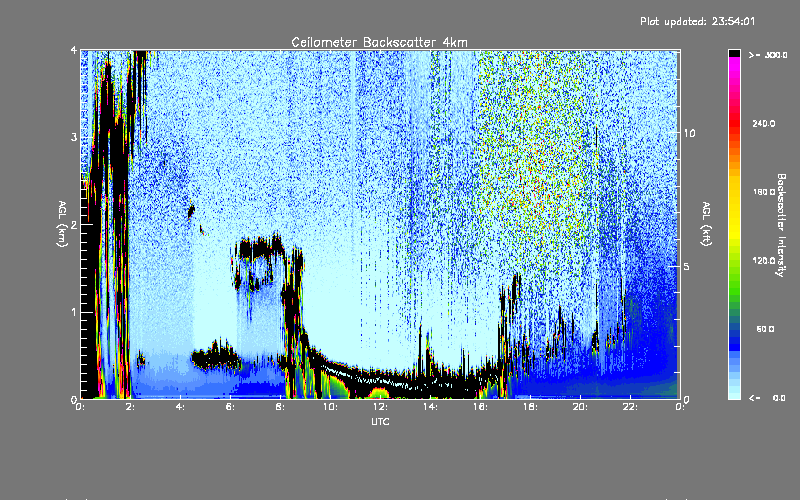Click the "3" tick on the AGL (km) axis
The image size is (800, 500).
[74, 137]
